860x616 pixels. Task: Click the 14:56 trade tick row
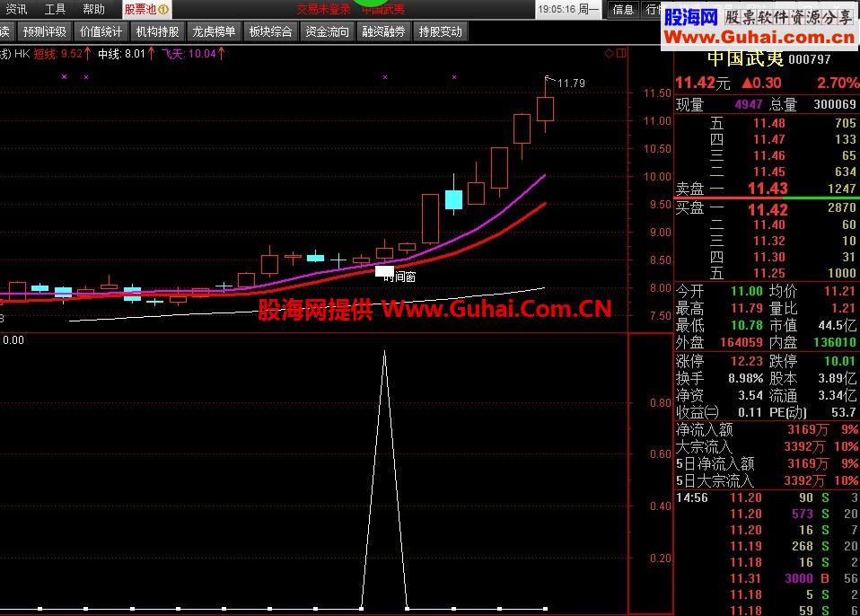pos(767,497)
